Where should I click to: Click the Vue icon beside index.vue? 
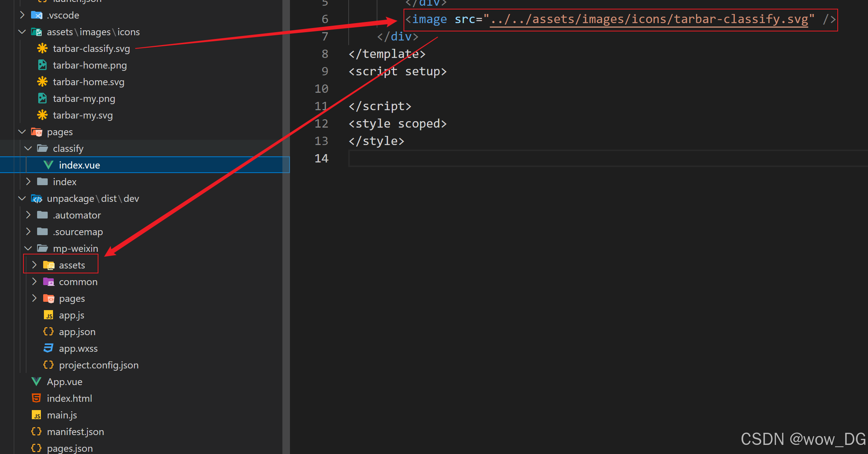(x=48, y=165)
